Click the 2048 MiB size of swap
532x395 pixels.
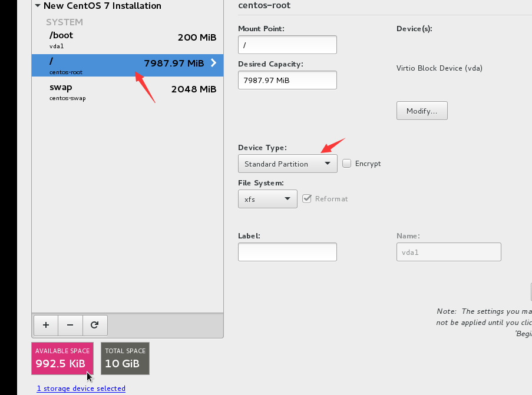click(x=194, y=89)
